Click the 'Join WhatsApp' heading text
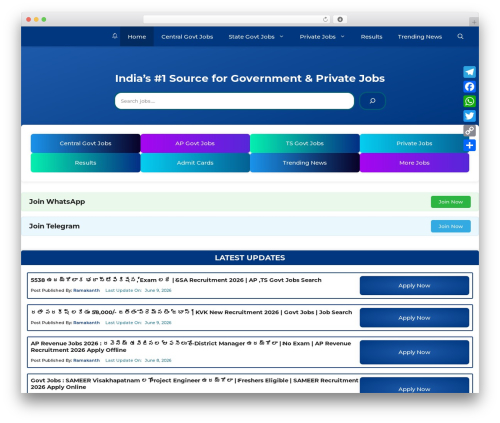Screen dimensions: 500x423 tap(57, 201)
